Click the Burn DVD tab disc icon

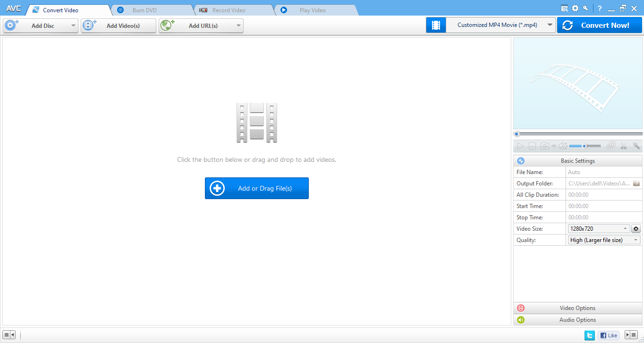tap(120, 10)
